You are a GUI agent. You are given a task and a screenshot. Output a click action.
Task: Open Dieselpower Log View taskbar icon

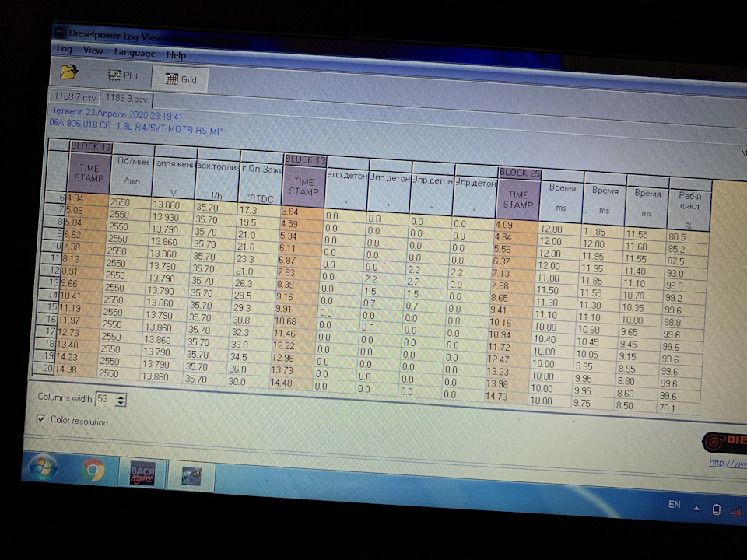tap(191, 476)
